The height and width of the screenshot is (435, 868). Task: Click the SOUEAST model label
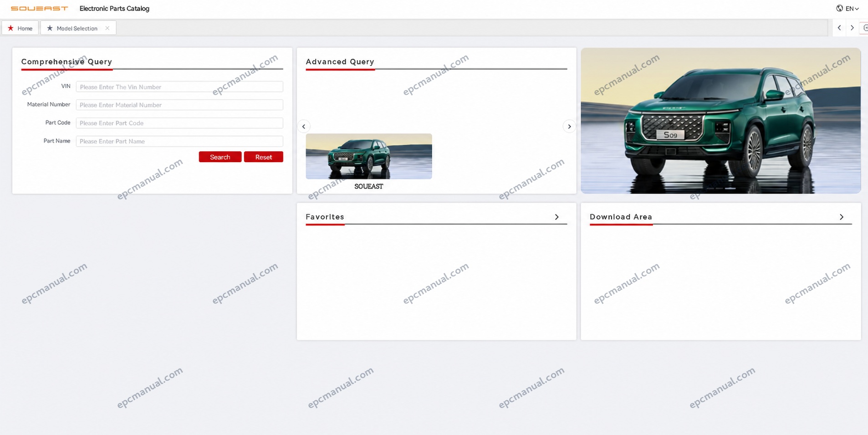point(369,186)
